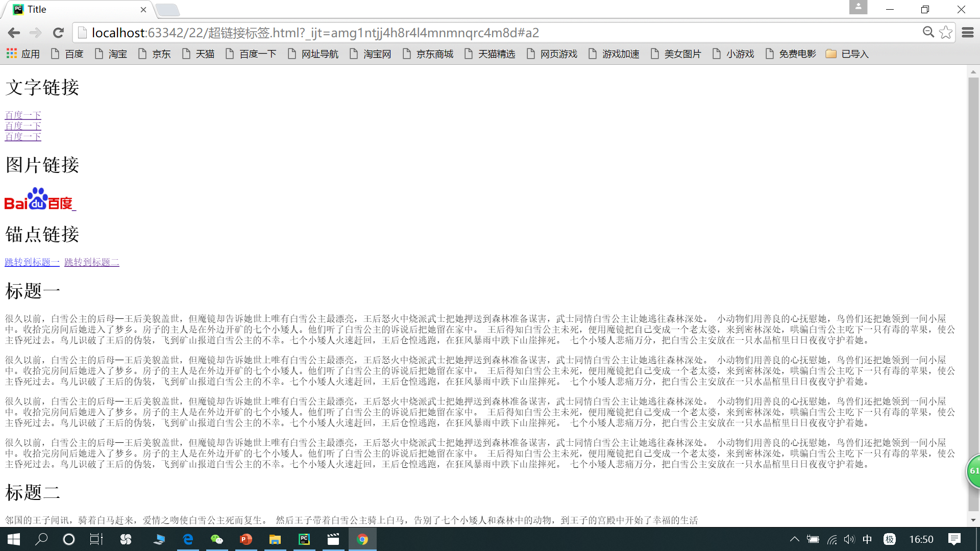
Task: Open the 已导入 bookmarks folder
Action: pos(847,54)
